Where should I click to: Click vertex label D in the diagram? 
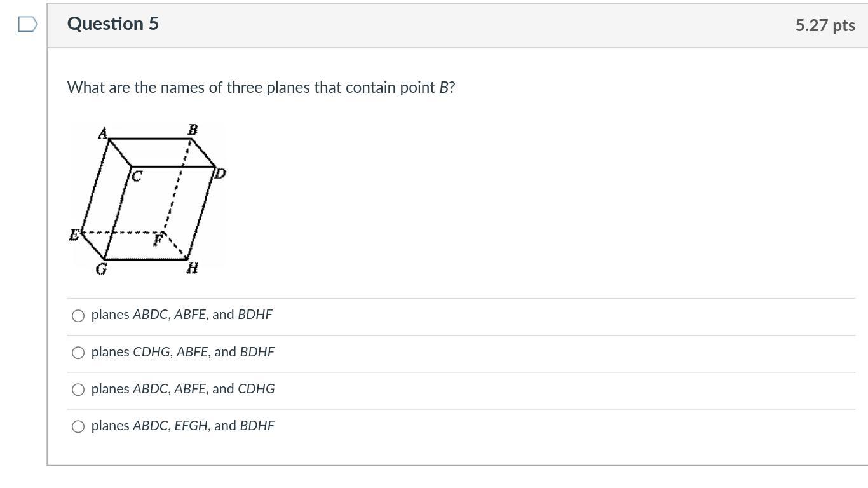coord(220,173)
